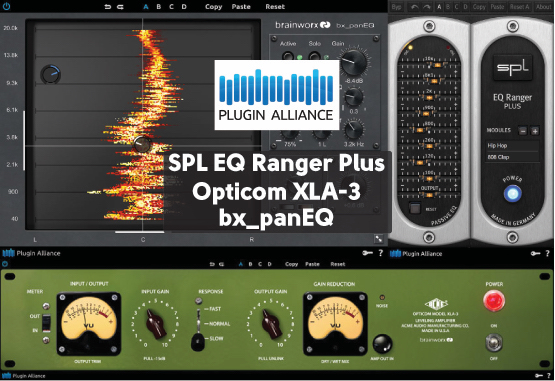The image size is (555, 381).
Task: Open the bx_panEQ resize icon below the display
Action: (378, 239)
